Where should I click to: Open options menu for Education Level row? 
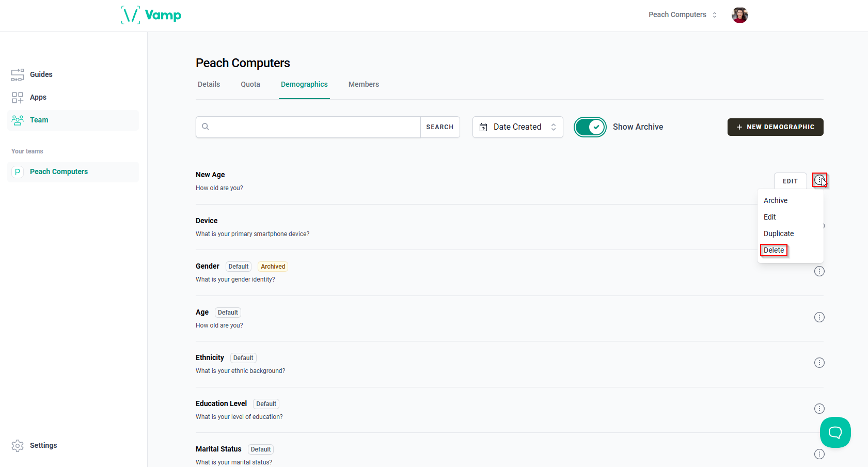(819, 409)
